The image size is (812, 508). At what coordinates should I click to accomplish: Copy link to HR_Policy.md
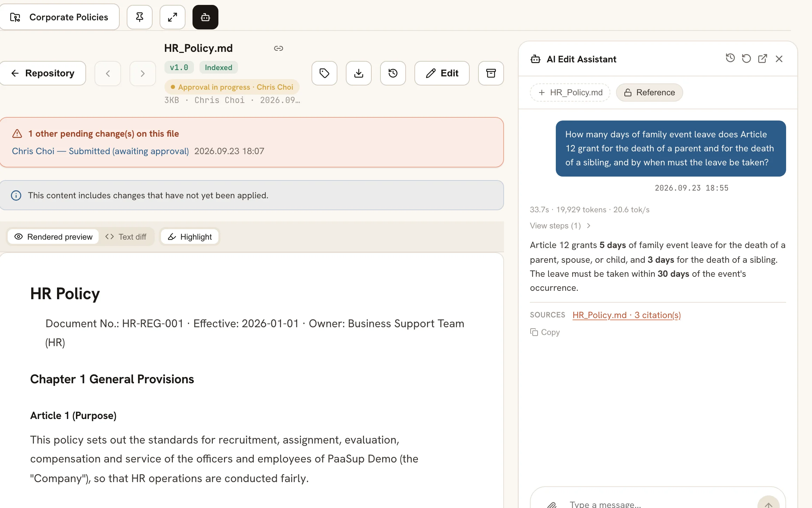coord(279,48)
